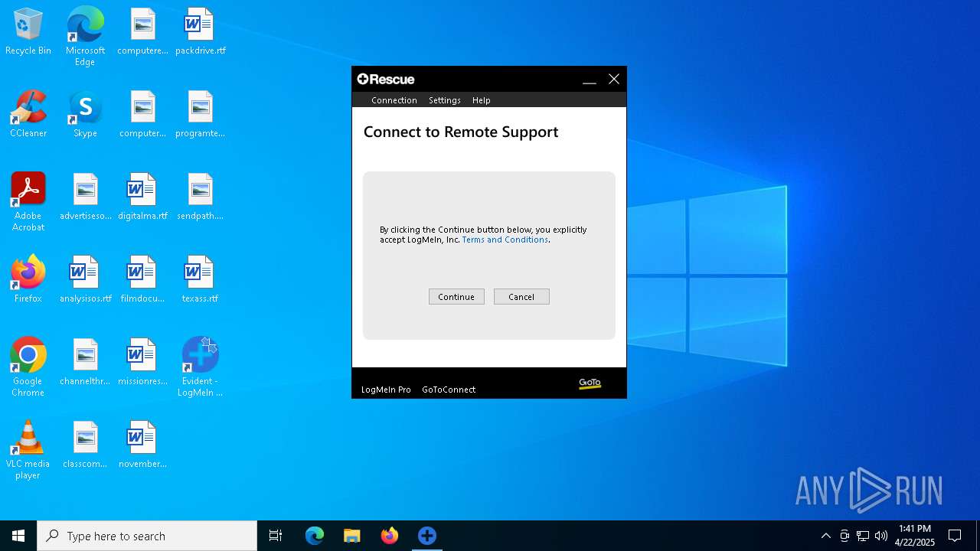Viewport: 980px width, 551px height.
Task: Click the GoTo logo in Rescue footer
Action: click(x=590, y=383)
